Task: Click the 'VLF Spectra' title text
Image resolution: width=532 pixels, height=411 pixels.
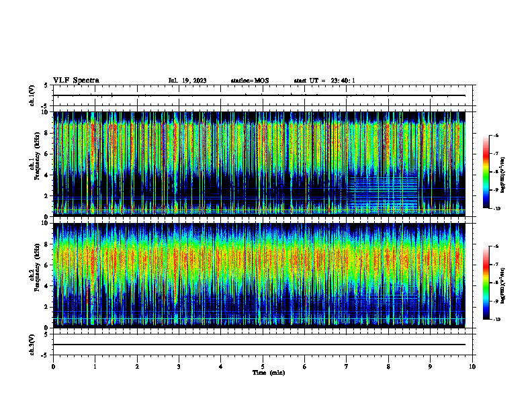Action: [76, 81]
